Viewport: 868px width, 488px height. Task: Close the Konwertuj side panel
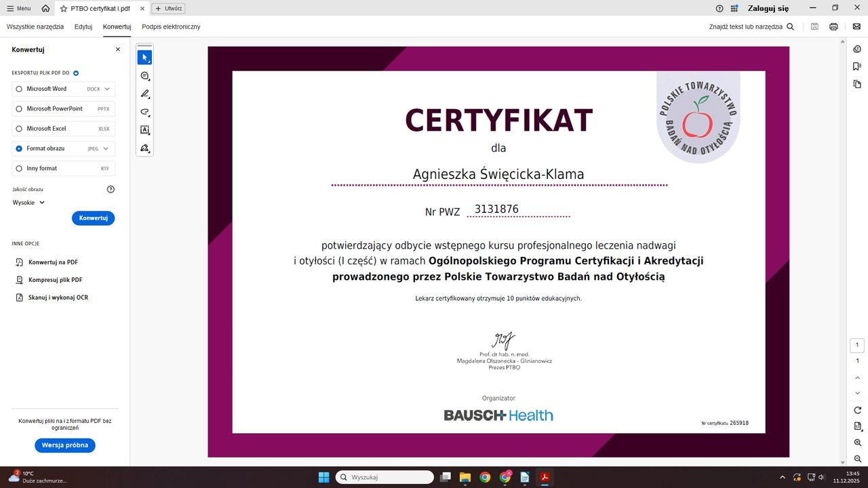coord(117,49)
